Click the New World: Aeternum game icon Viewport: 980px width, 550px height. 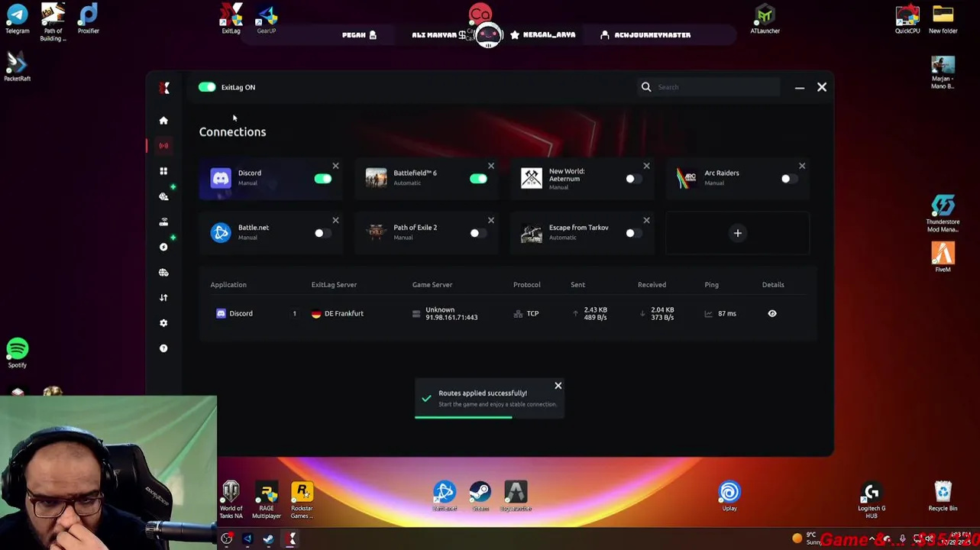click(532, 178)
